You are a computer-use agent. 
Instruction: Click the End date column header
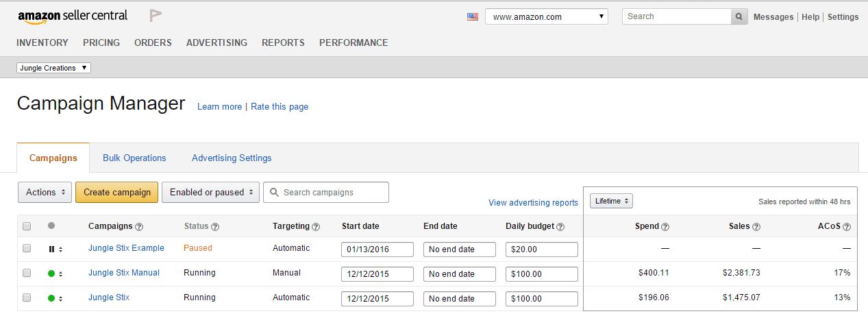click(441, 226)
